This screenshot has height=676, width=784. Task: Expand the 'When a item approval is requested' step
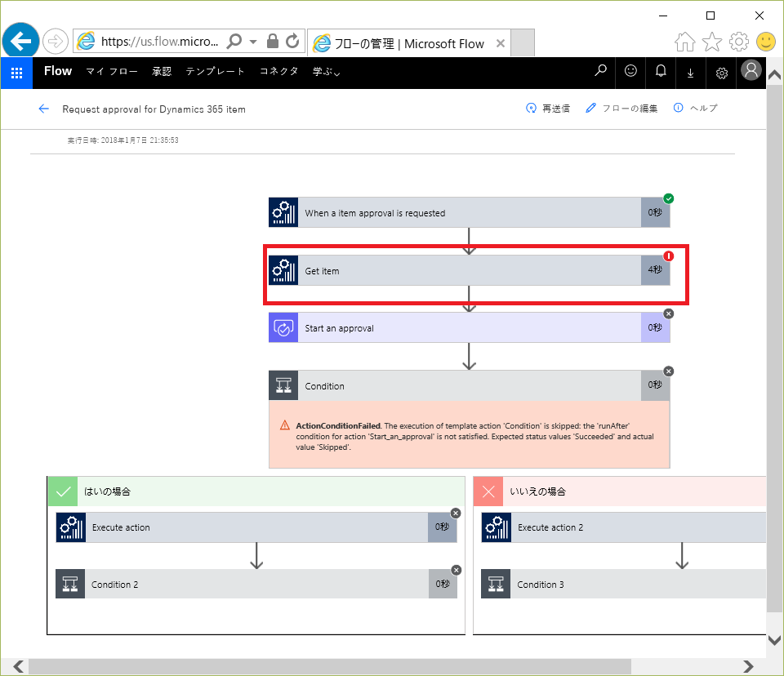(469, 212)
